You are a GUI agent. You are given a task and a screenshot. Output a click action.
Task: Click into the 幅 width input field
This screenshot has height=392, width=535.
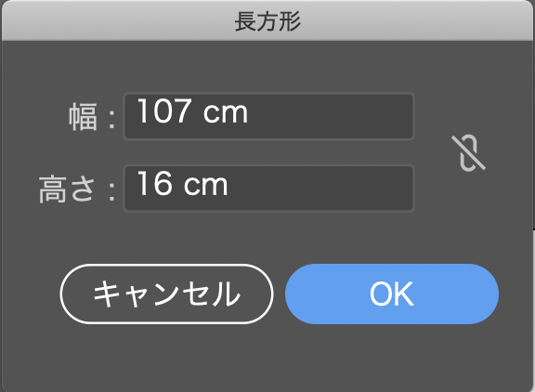[268, 116]
